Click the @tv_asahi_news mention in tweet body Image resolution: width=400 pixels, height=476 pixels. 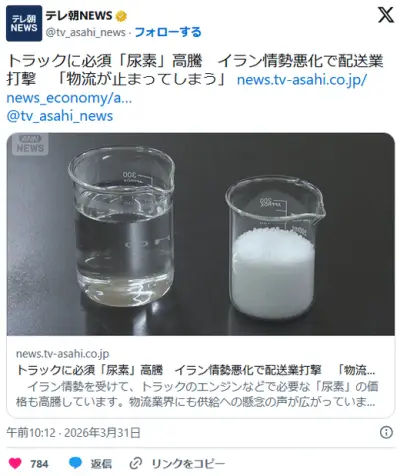(x=60, y=116)
